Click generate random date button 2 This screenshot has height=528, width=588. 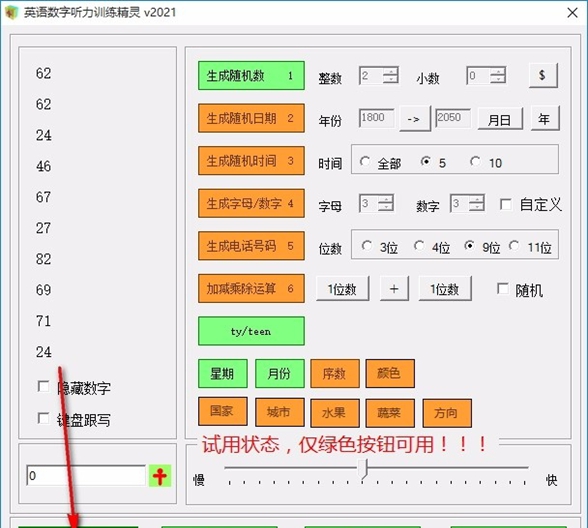251,118
